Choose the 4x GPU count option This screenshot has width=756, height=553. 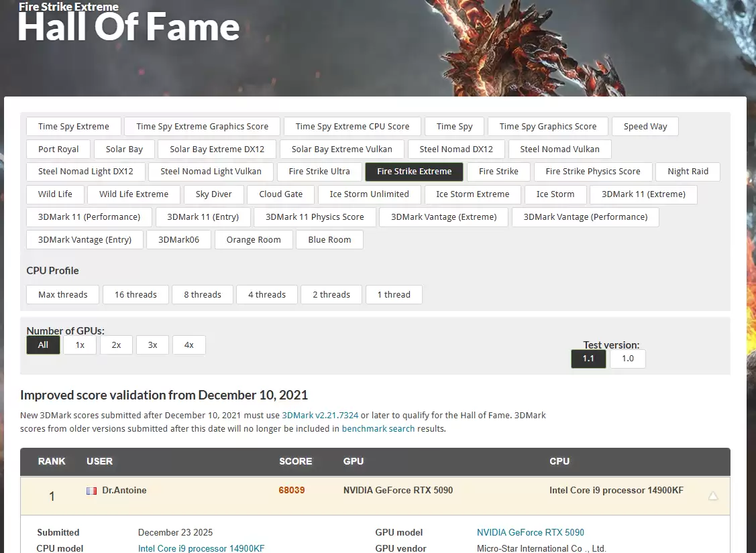pos(188,345)
